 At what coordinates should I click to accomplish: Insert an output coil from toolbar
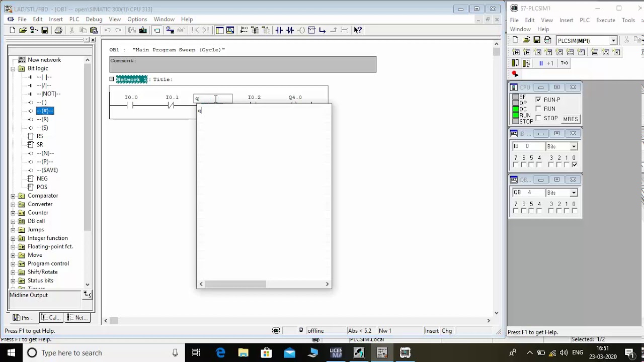click(301, 30)
